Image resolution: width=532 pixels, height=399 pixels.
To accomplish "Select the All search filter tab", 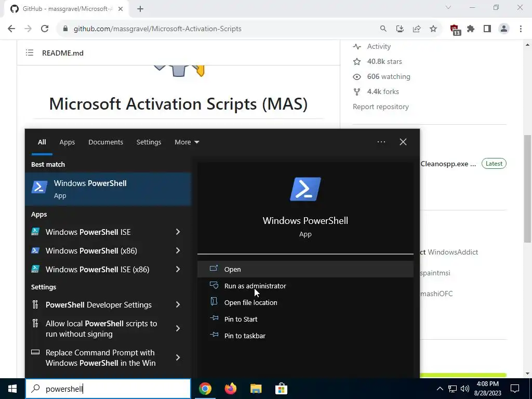I will pos(42,142).
